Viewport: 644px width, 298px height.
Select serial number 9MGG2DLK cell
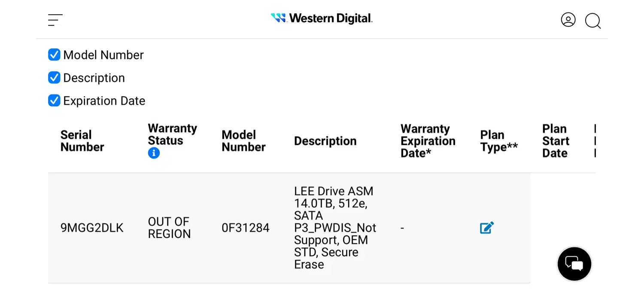tap(92, 228)
